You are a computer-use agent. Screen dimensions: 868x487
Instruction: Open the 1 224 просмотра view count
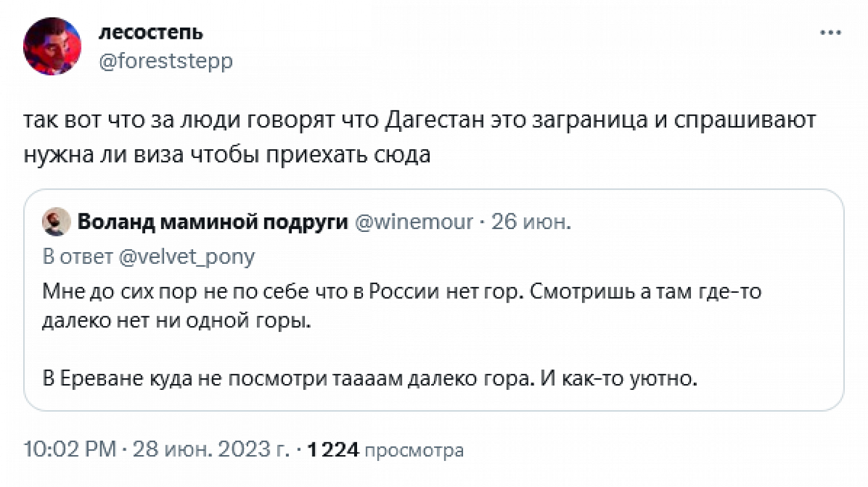pyautogui.click(x=385, y=449)
